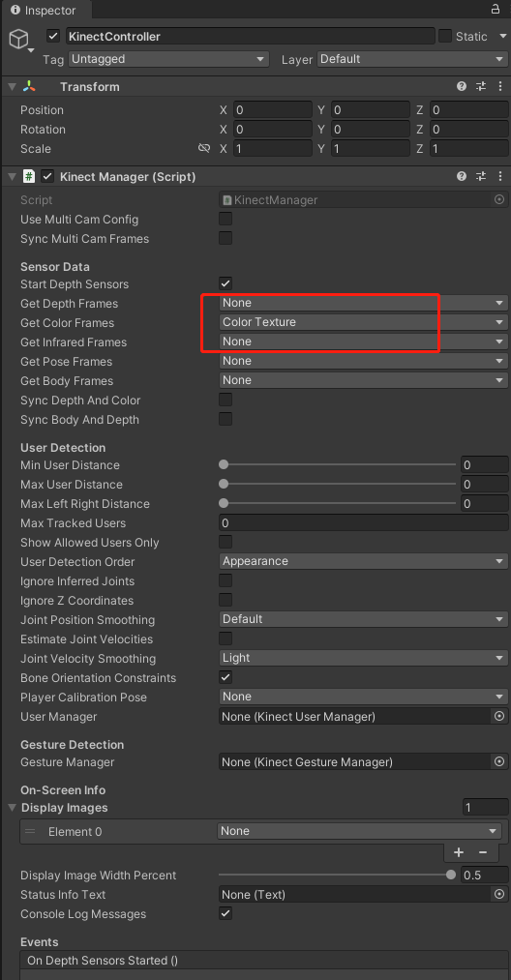Enable the Static checkbox
This screenshot has height=980, width=511.
tap(444, 36)
